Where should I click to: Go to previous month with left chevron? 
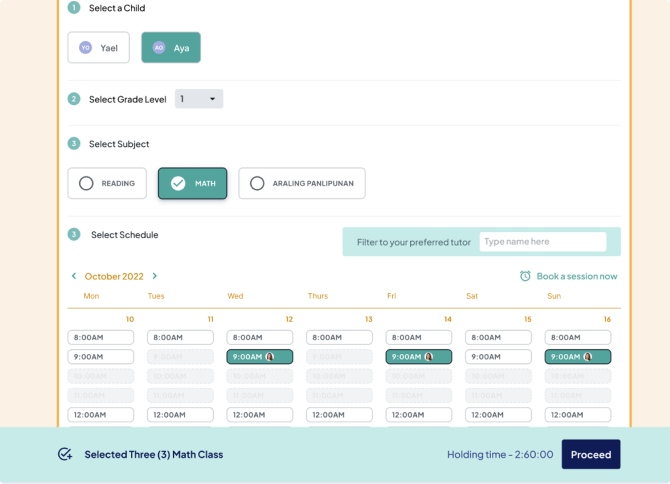(x=74, y=276)
